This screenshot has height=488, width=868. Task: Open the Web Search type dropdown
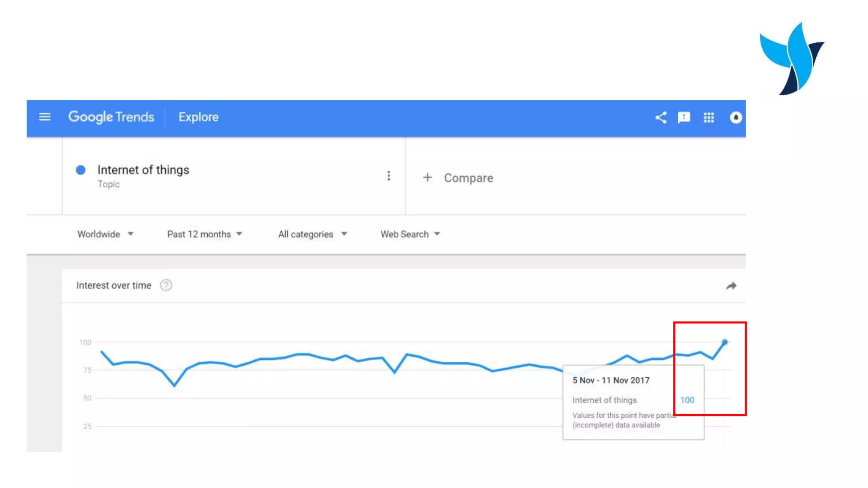click(x=410, y=234)
